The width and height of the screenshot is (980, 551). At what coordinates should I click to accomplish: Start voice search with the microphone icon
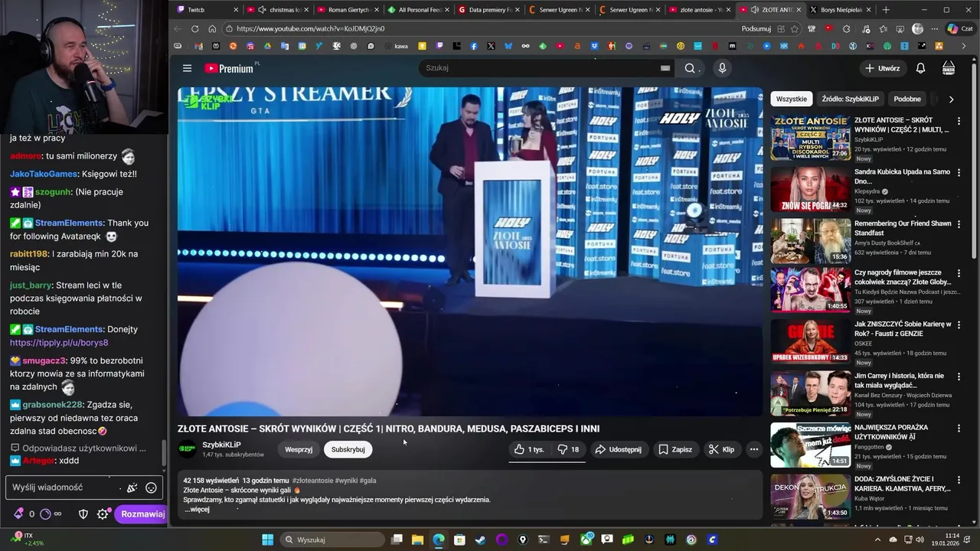(722, 68)
